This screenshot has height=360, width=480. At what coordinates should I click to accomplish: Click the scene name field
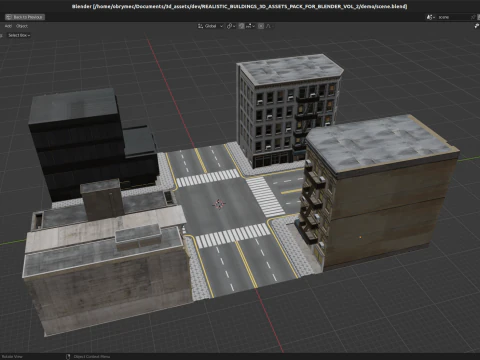tap(453, 17)
